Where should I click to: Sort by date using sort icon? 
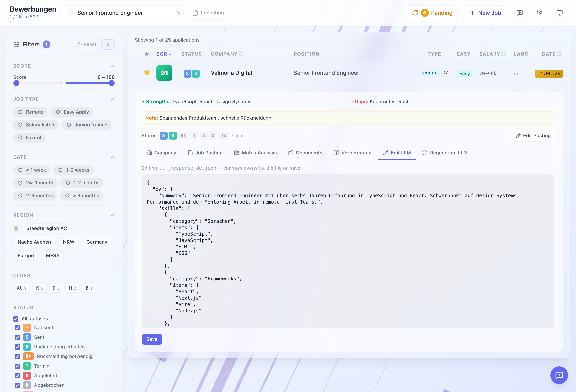[x=559, y=54]
